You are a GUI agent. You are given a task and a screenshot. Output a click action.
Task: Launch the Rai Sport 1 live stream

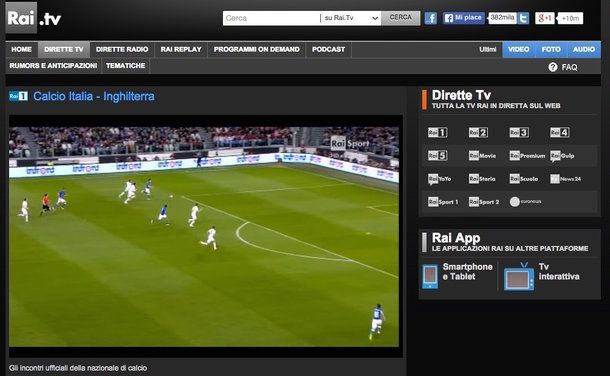click(x=443, y=201)
